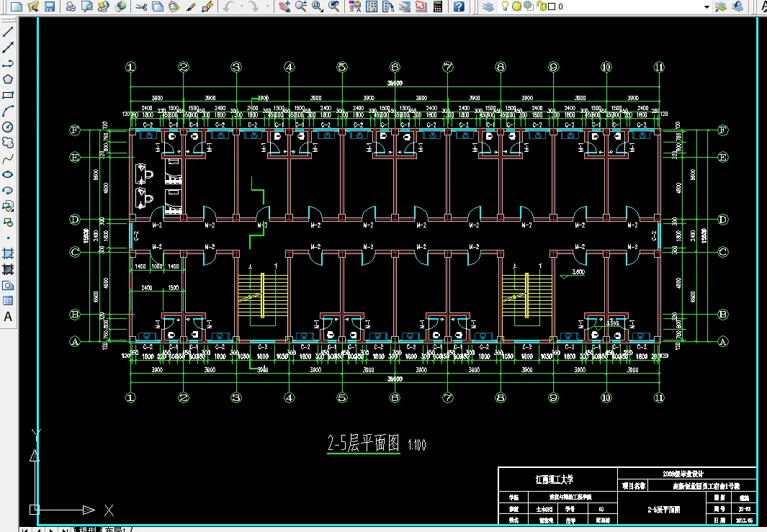The width and height of the screenshot is (767, 532).
Task: Open DesignCenter from toolbar
Action: pyautogui.click(x=372, y=6)
